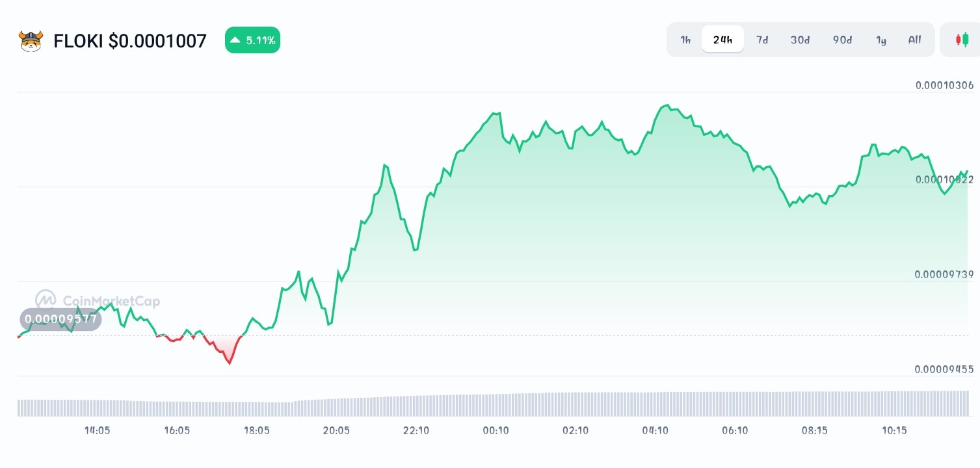Select the red candle in the chart type icon
The image size is (980, 468).
[959, 39]
